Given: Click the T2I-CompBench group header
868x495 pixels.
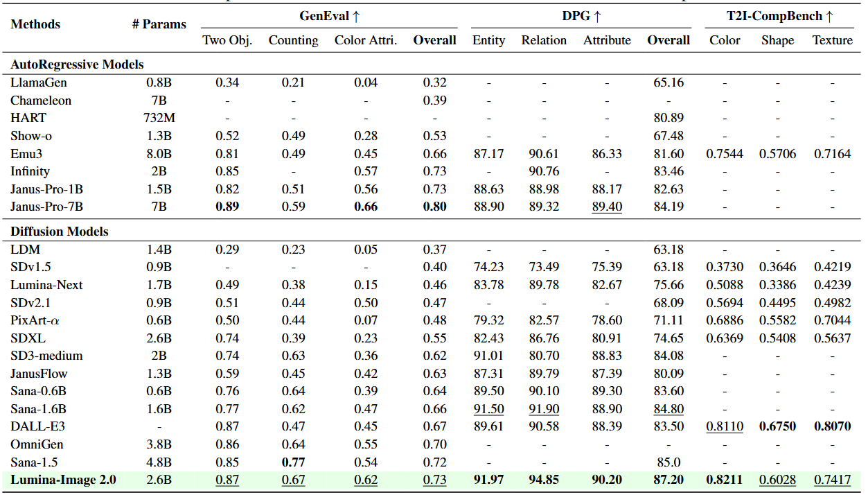Looking at the screenshot, I should click(x=781, y=15).
